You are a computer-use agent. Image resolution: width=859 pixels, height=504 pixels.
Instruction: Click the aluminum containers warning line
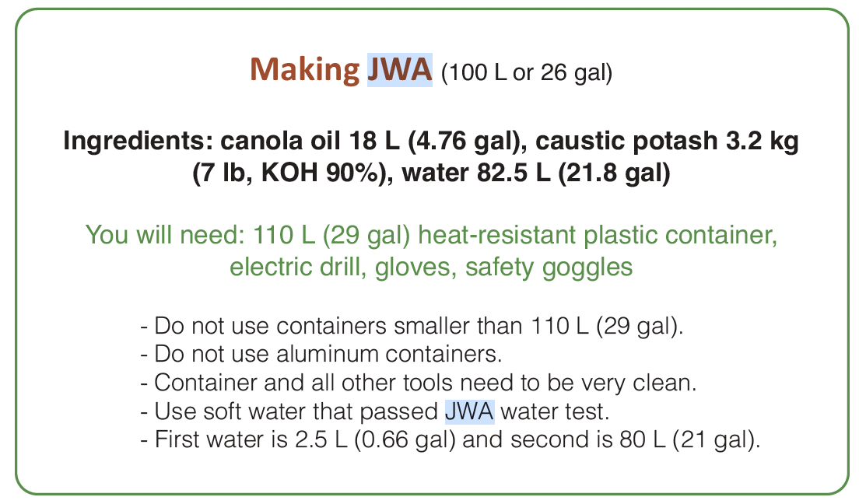pyautogui.click(x=321, y=354)
